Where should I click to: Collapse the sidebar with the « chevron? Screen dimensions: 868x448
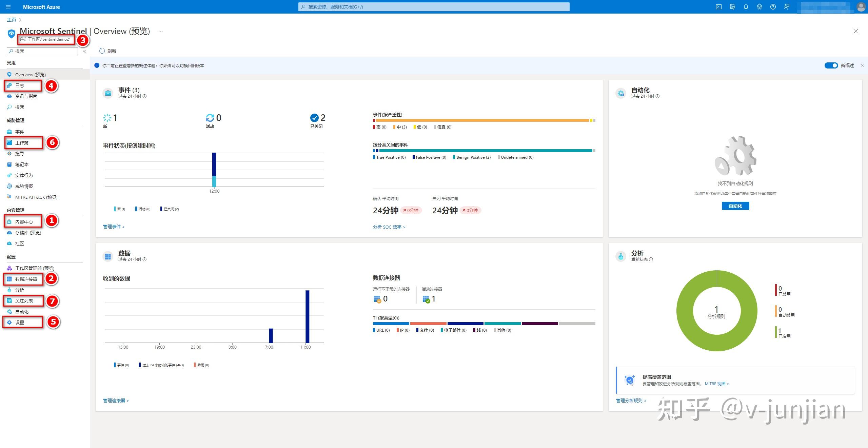click(85, 51)
